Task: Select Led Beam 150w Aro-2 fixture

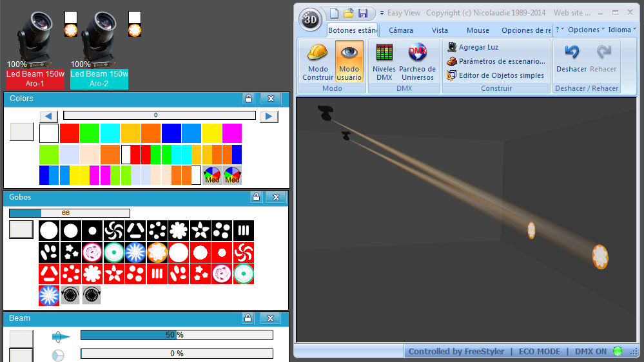Action: pyautogui.click(x=99, y=79)
